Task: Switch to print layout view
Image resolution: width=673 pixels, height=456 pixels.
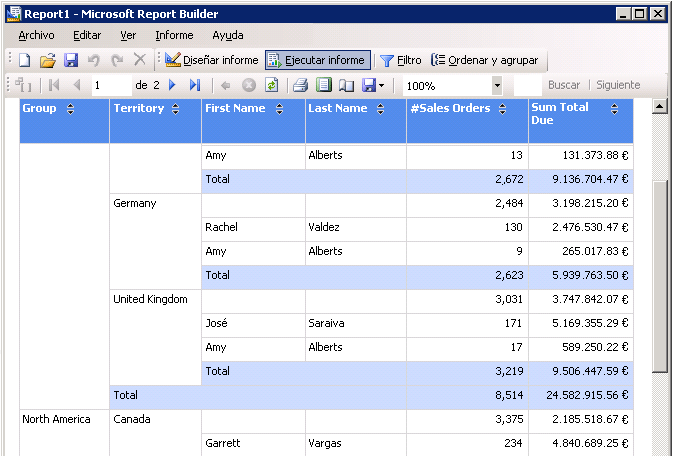Action: click(323, 86)
